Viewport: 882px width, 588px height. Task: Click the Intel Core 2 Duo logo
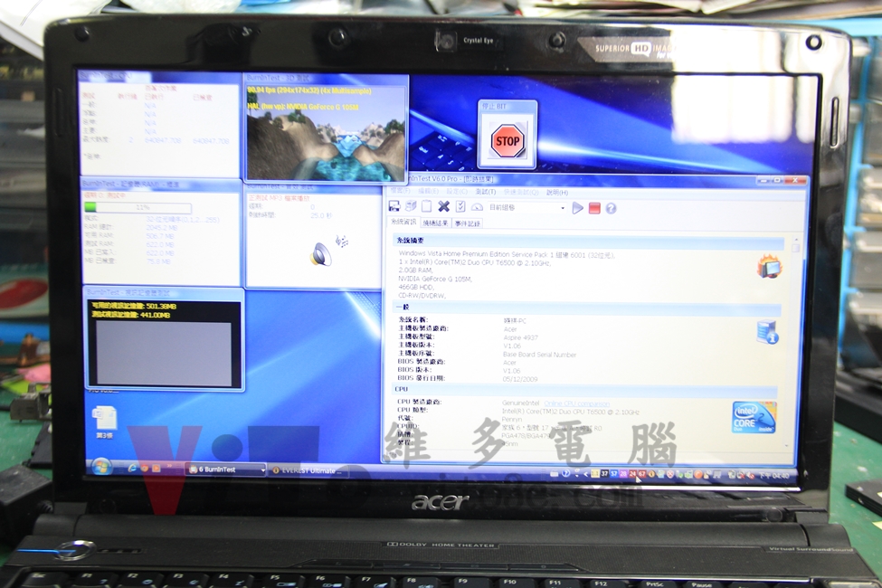click(x=754, y=418)
